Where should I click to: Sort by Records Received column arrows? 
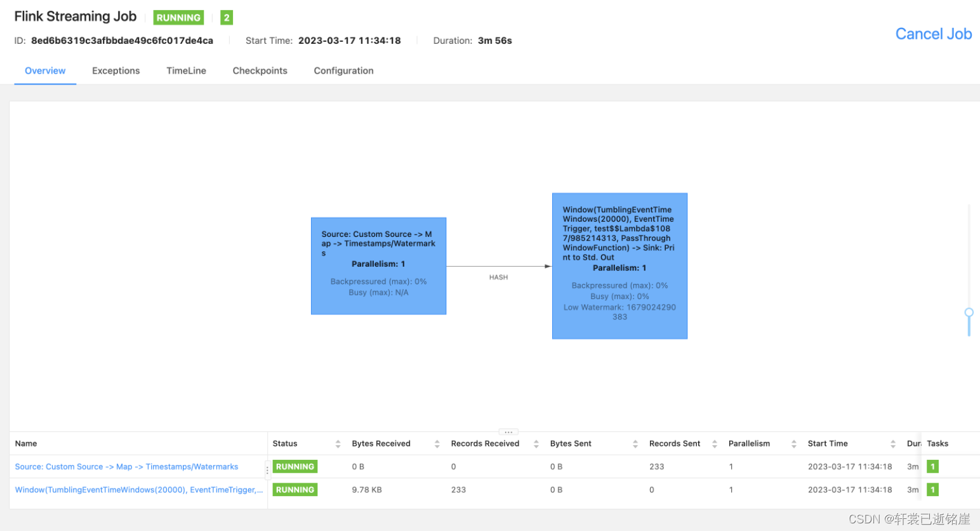tap(536, 444)
